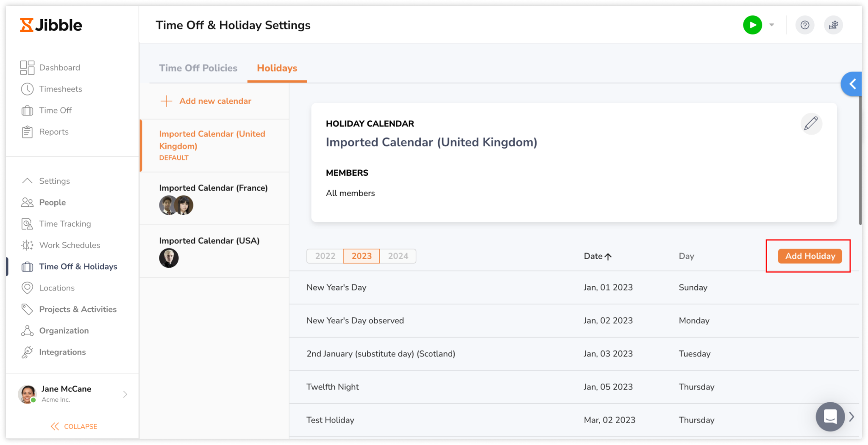Click the Add Holiday button
Screen dimensions: 868x445
pos(810,256)
